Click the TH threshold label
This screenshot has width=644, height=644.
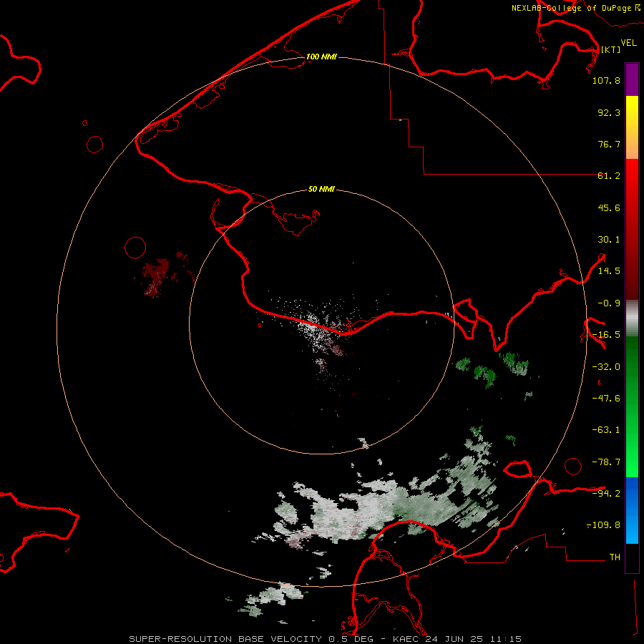(x=615, y=557)
